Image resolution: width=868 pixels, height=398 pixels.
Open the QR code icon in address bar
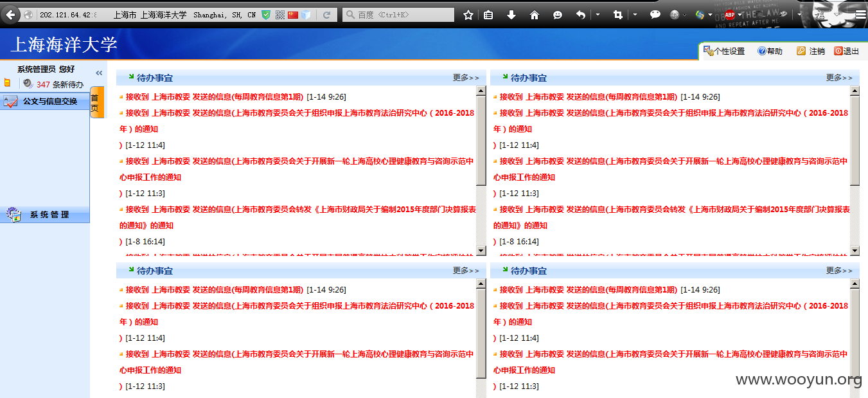pyautogui.click(x=279, y=14)
